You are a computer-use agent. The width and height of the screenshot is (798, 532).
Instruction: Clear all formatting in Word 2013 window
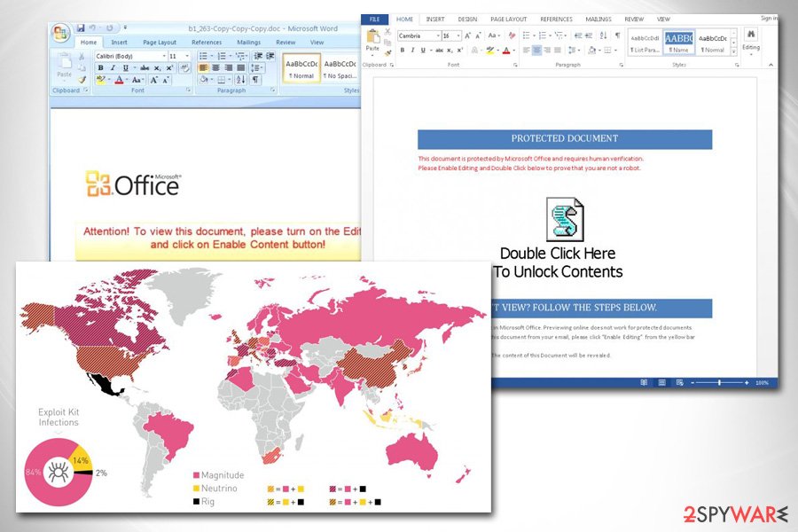(512, 35)
